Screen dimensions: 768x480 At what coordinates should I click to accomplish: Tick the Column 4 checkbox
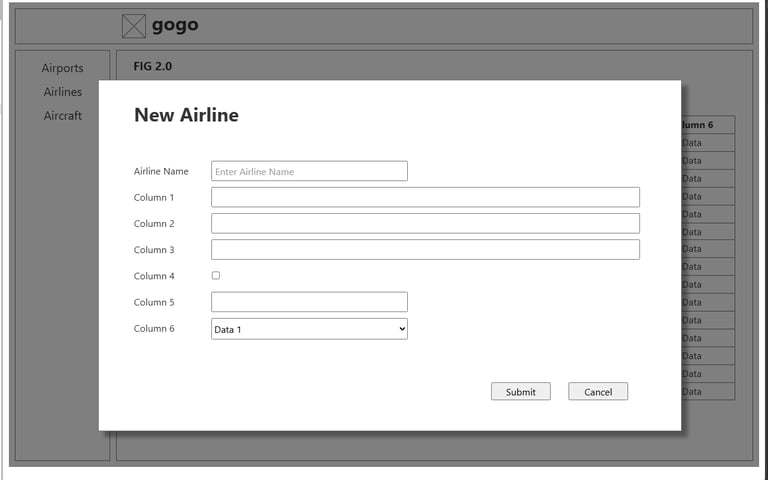point(216,276)
